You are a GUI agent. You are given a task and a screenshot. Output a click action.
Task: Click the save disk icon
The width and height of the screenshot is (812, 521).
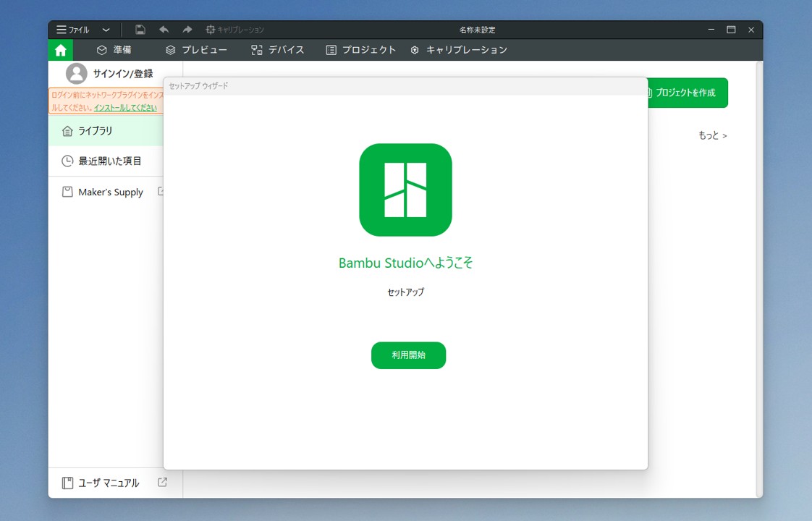[140, 30]
